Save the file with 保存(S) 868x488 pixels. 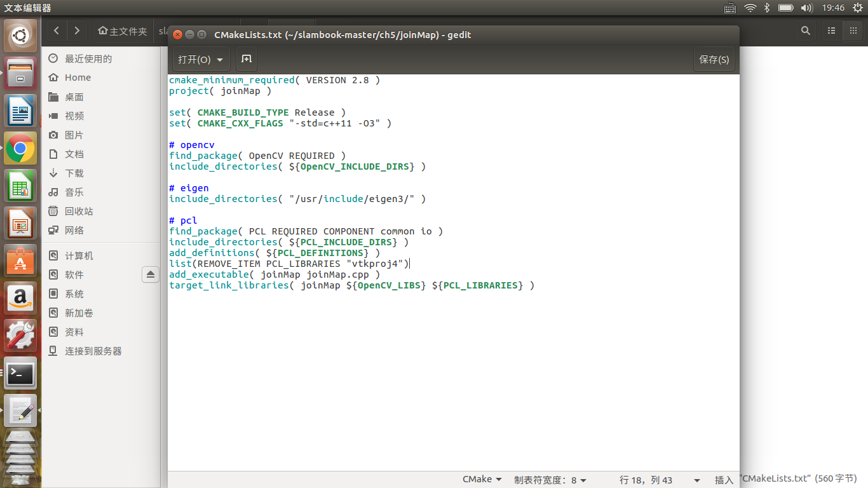coord(714,59)
